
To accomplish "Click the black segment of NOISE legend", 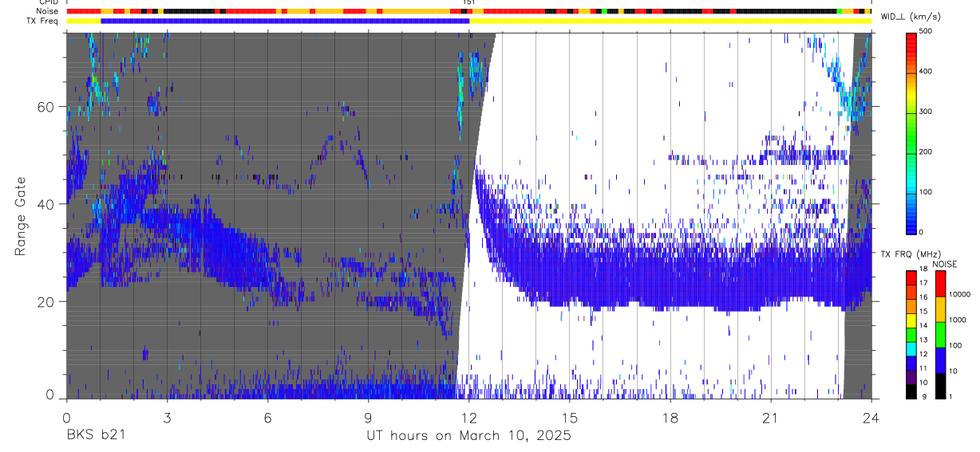I will 941,386.
